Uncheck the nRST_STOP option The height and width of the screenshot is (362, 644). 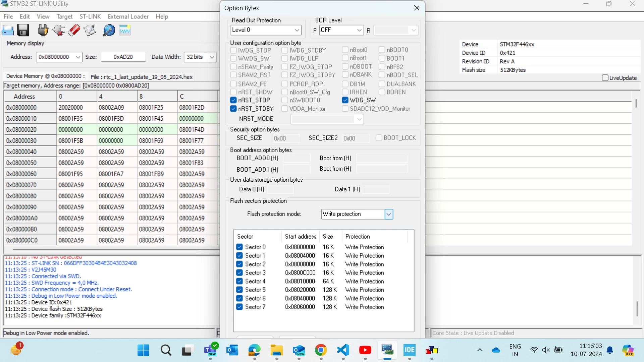pos(233,100)
